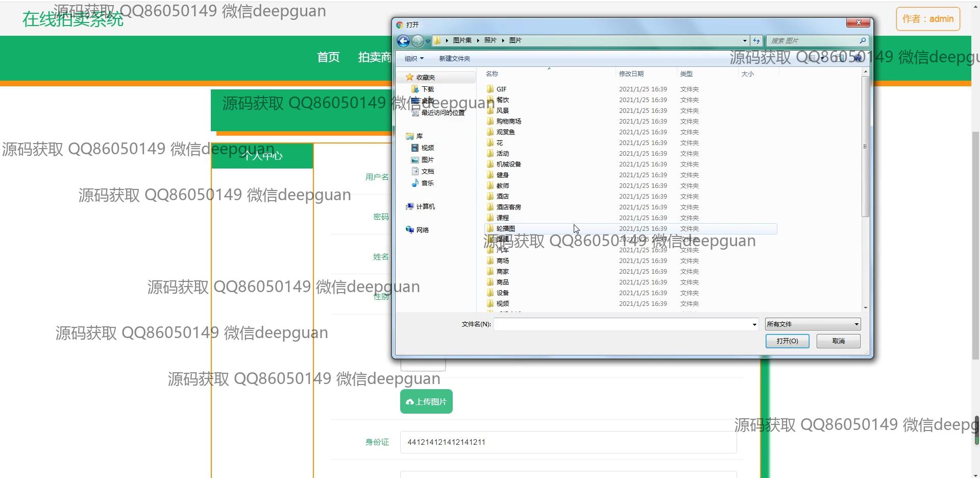Image resolution: width=980 pixels, height=478 pixels.
Task: Sort by the 修改日期 column header
Action: [631, 74]
